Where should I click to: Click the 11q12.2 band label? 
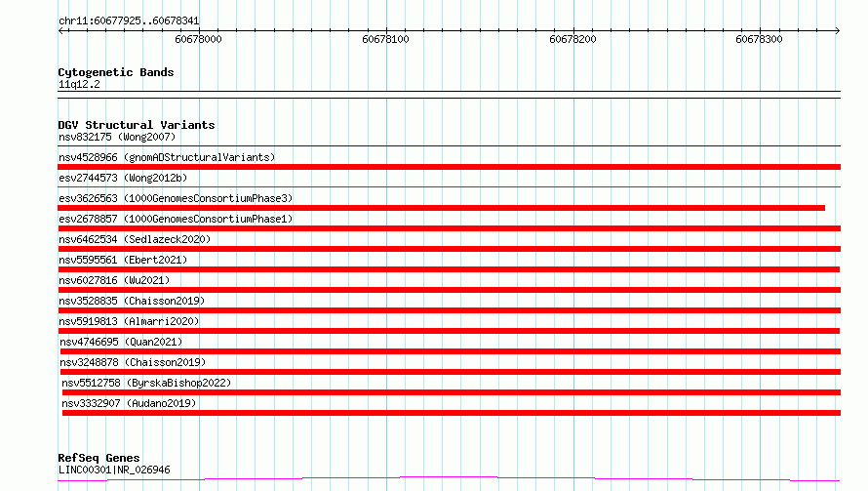pyautogui.click(x=79, y=84)
